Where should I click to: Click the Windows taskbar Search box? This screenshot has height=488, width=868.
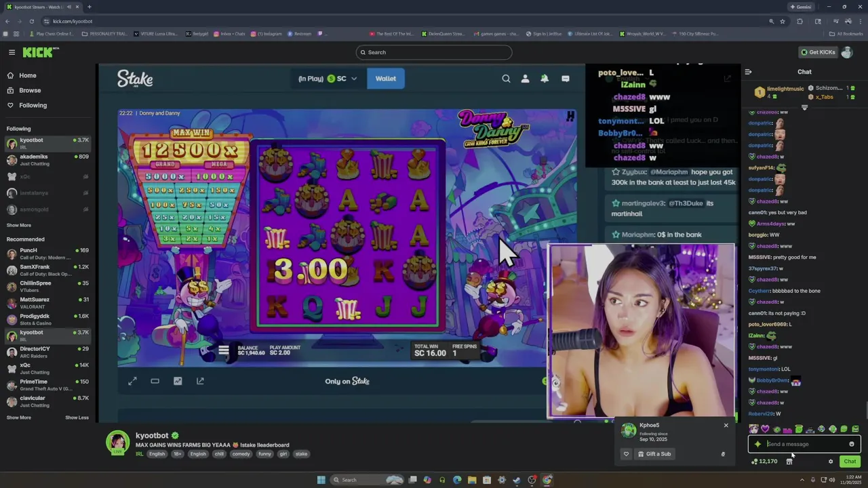click(368, 480)
